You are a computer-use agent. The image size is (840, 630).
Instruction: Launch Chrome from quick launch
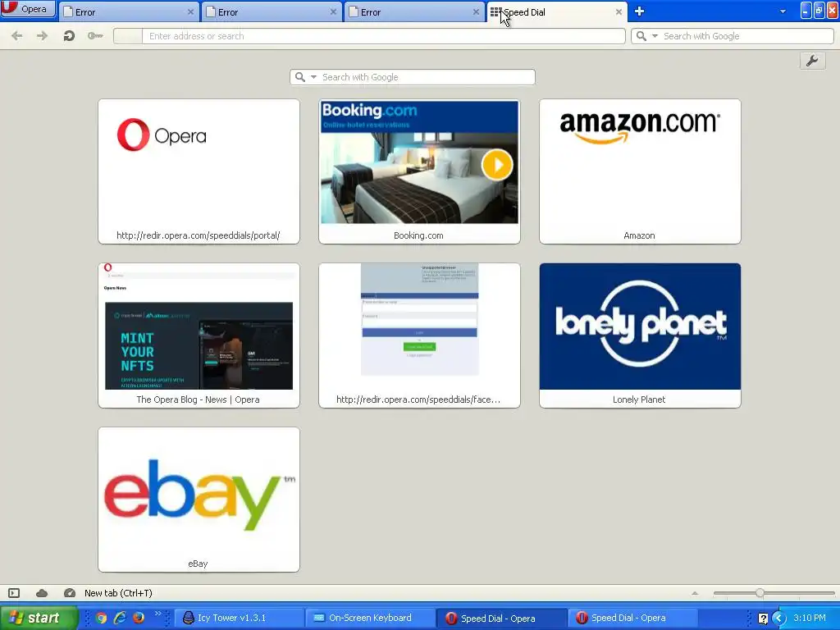(101, 618)
